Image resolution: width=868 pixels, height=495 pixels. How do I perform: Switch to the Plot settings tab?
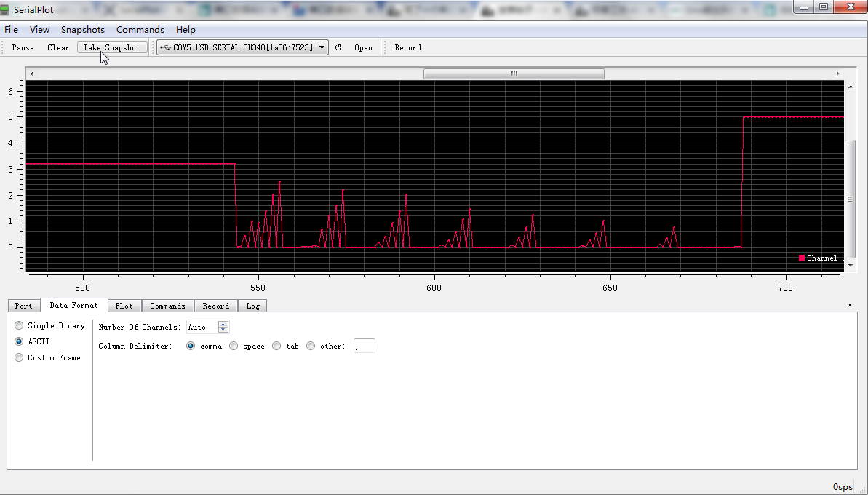coord(124,306)
